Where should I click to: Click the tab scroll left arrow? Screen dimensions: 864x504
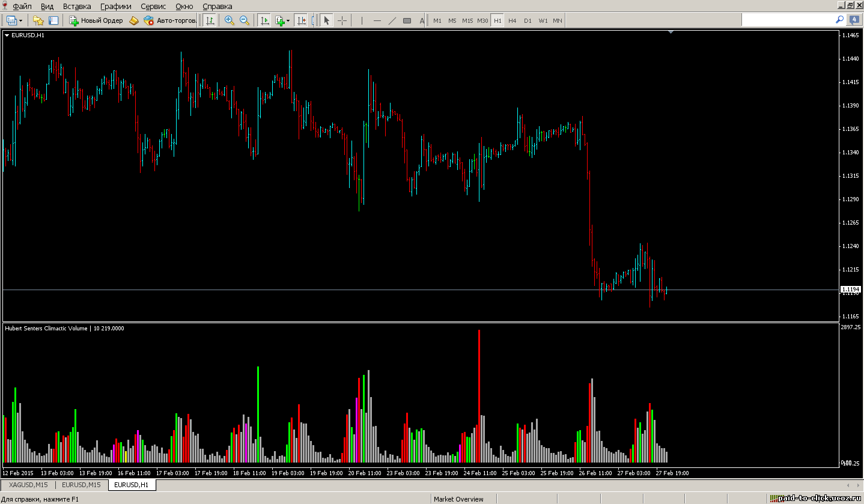coord(848,485)
